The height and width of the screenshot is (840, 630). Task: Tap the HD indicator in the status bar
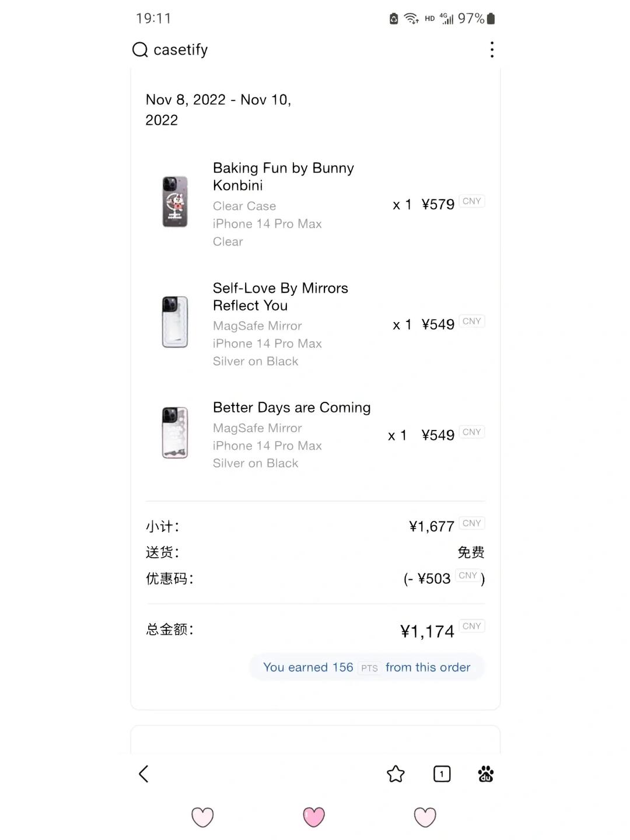tap(429, 18)
